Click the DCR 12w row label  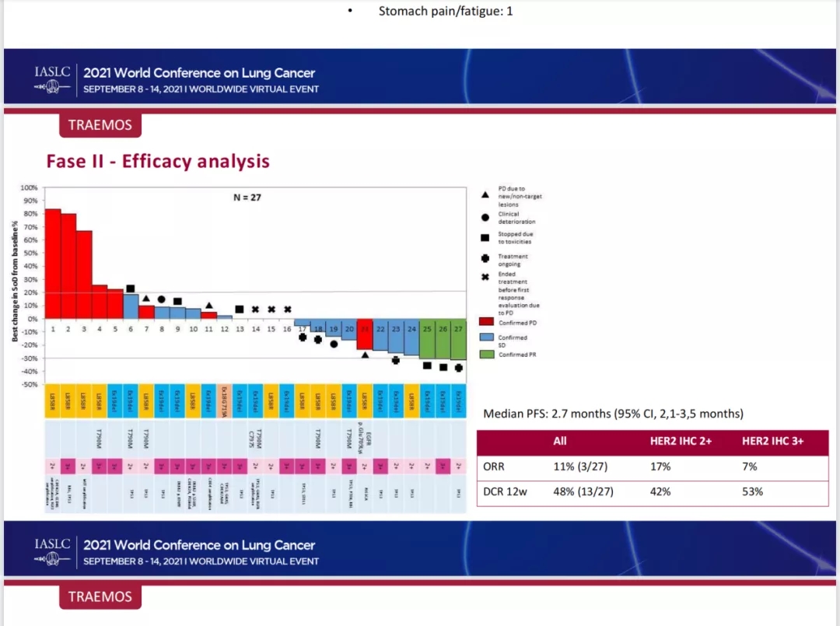(x=506, y=491)
